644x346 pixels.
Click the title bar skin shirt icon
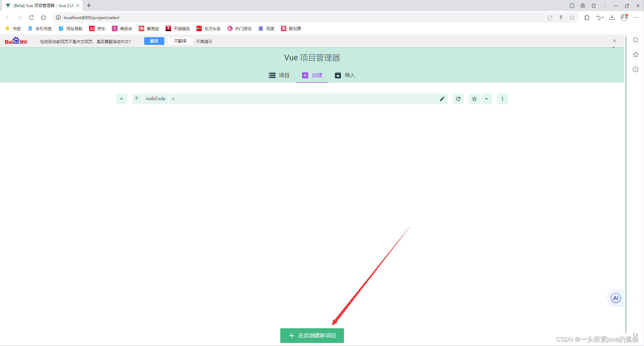pyautogui.click(x=594, y=6)
